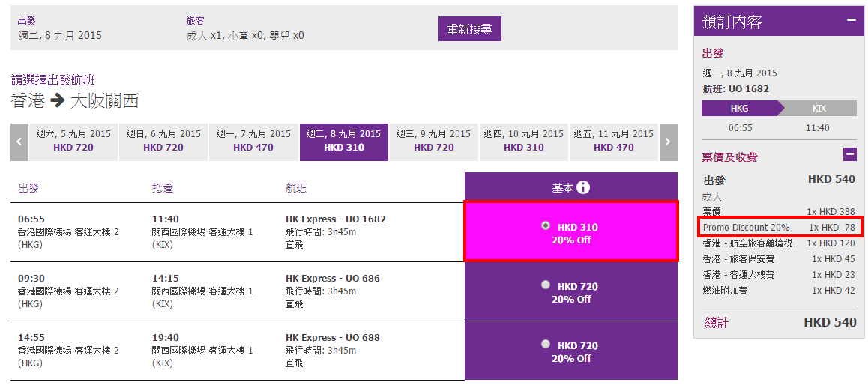
Task: Click previous dates arrow in date carousel
Action: coord(19,142)
